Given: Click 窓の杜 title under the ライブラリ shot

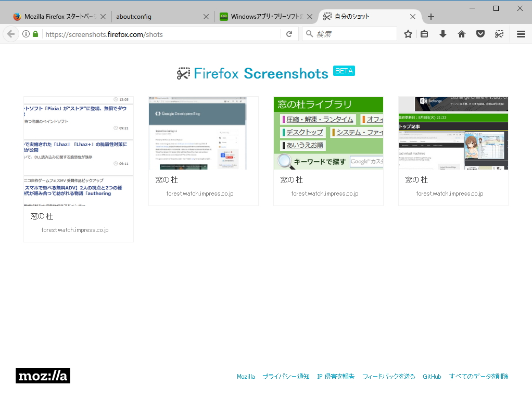Looking at the screenshot, I should click(292, 179).
